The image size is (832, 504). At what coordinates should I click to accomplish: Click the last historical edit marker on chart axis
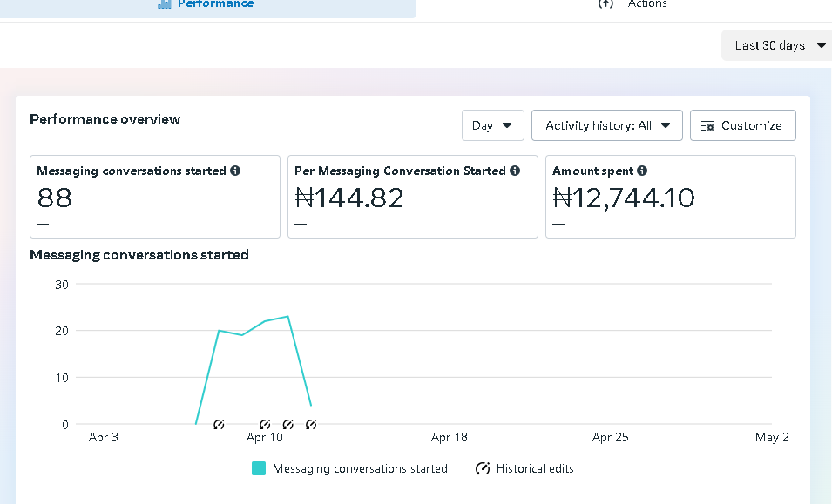[311, 424]
